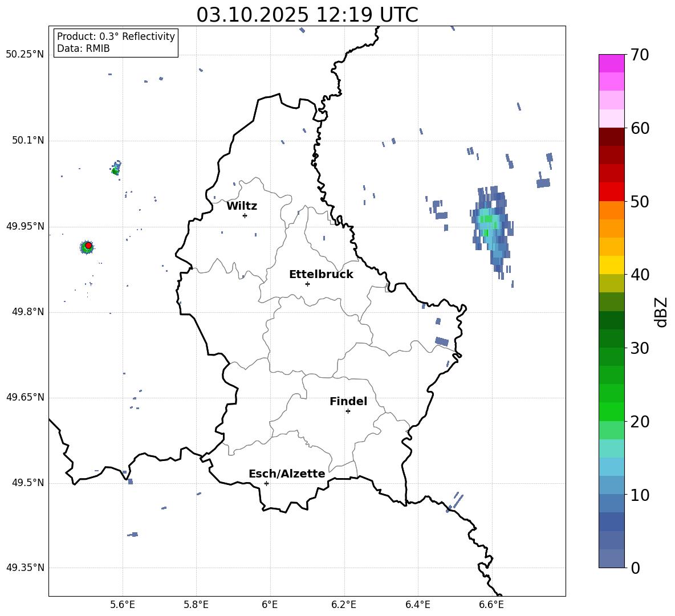Image resolution: width=675 pixels, height=616 pixels.
Task: Click the 6°E longitude label
Action: point(270,605)
